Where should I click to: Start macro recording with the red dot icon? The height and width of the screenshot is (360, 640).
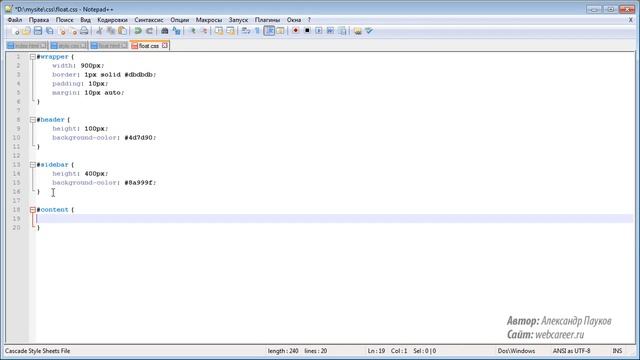coord(296,31)
